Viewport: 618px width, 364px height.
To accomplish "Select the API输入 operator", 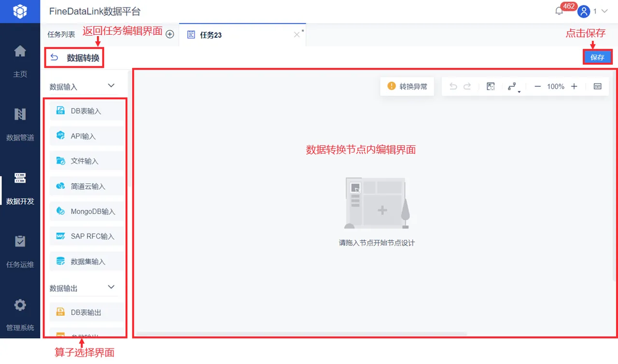I will click(x=86, y=136).
